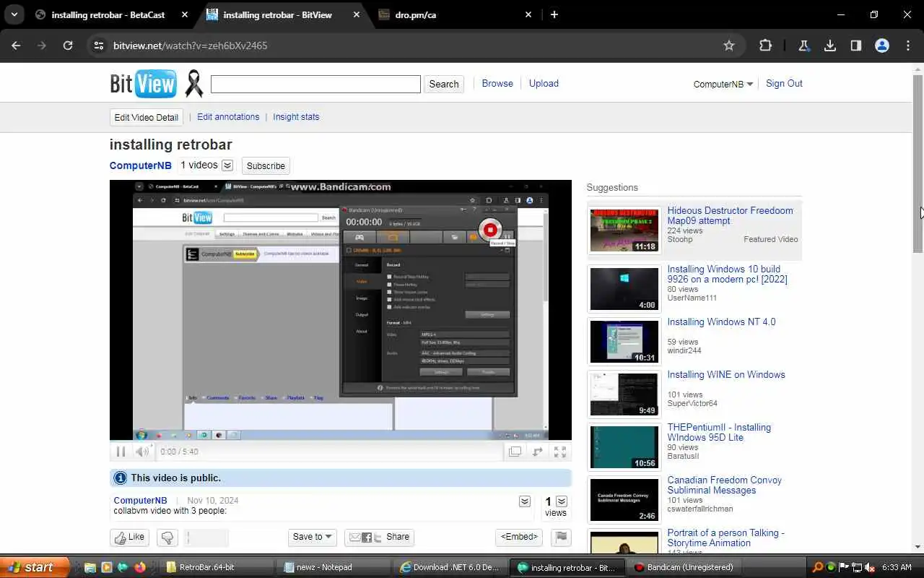Close the 'installing retrobar - BetaCast' tab
Image resolution: width=924 pixels, height=578 pixels.
[x=185, y=14]
